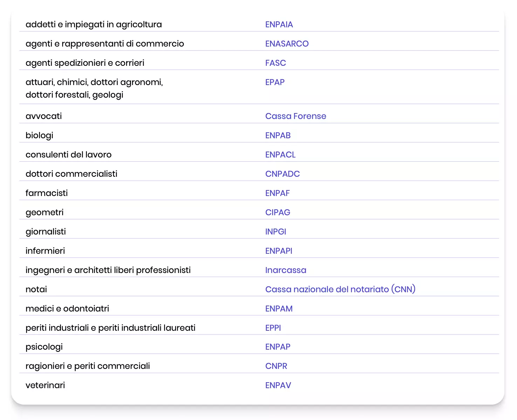This screenshot has width=517, height=420.
Task: Click the ENPAM link
Action: [279, 309]
